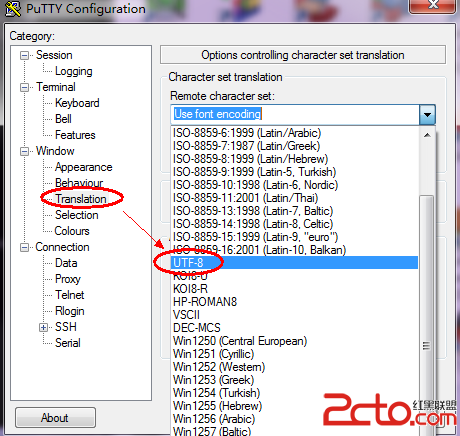Viewport: 460px width, 436px height.
Task: Select Connection category
Action: (x=62, y=247)
